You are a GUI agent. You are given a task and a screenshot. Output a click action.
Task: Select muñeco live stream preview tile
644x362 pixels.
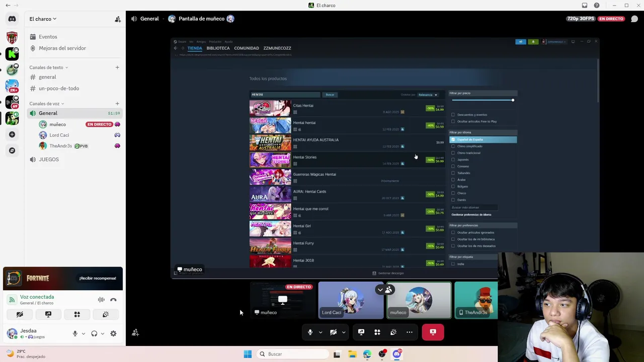(x=283, y=300)
